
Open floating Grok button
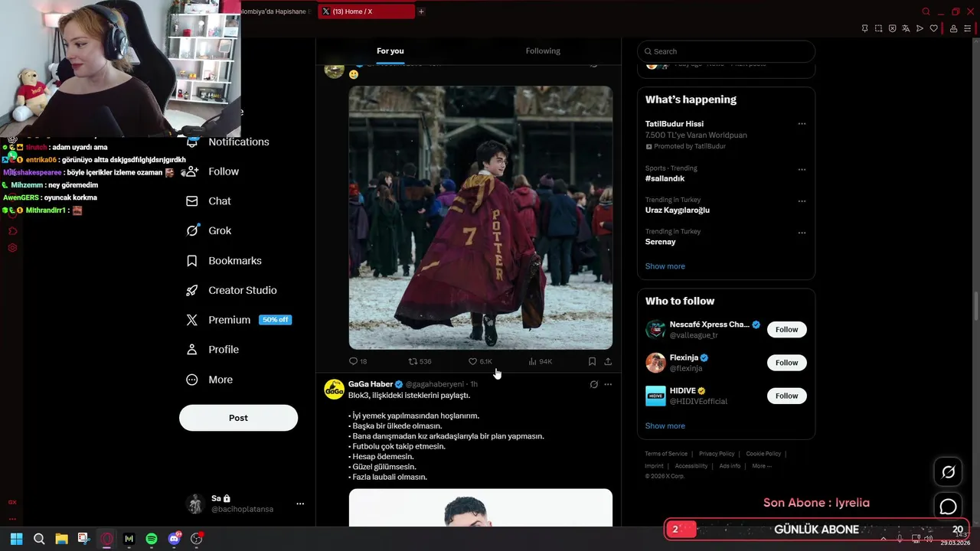click(948, 472)
